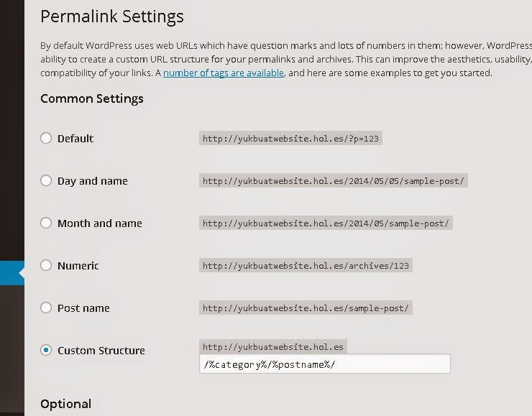The width and height of the screenshot is (532, 416).
Task: Select the Default permalink radio button
Action: (x=46, y=138)
